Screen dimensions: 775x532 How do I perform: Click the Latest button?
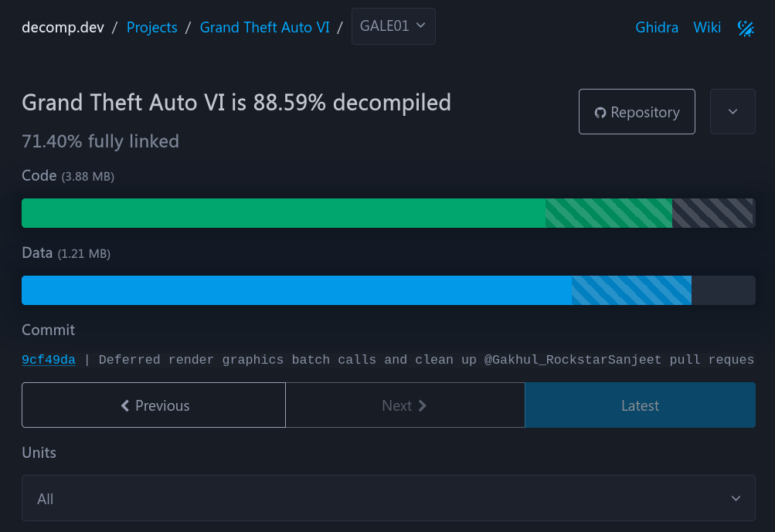pos(640,405)
